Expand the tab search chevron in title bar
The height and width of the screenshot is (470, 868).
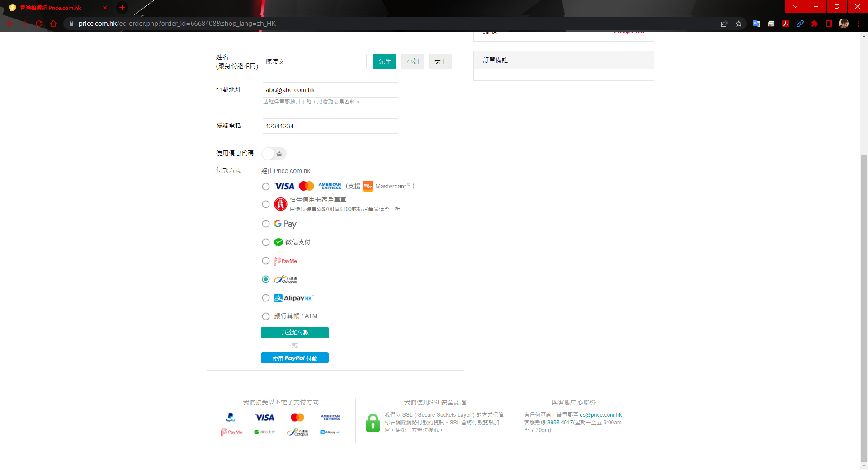click(x=795, y=6)
